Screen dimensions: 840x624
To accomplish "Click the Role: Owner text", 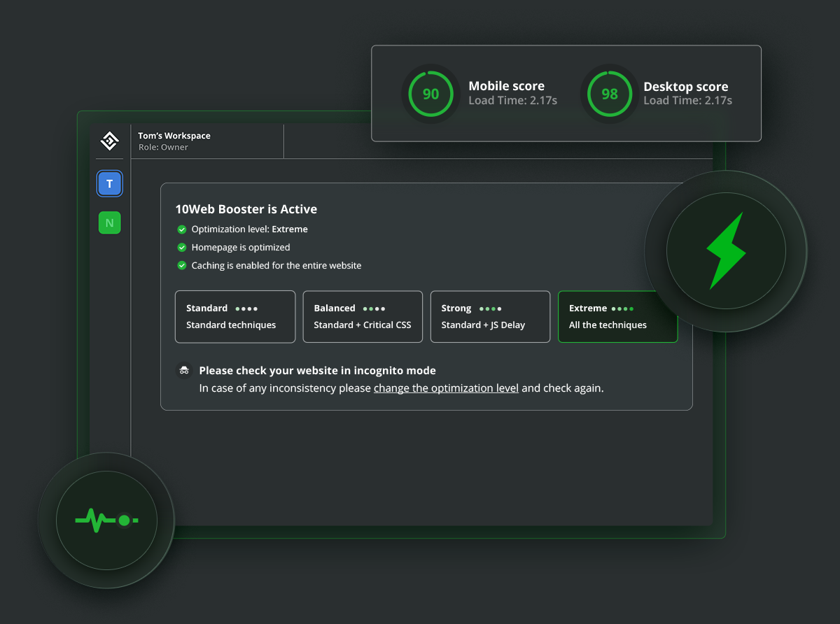I will tap(163, 148).
